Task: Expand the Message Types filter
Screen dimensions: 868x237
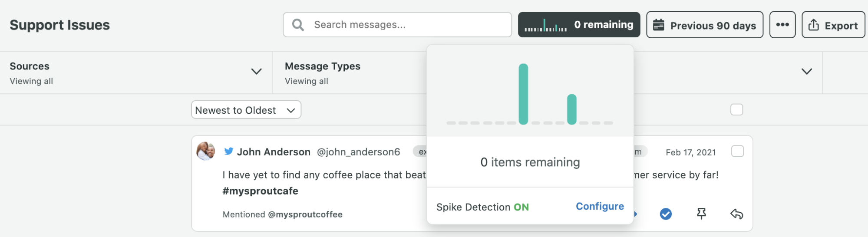Action: 350,72
